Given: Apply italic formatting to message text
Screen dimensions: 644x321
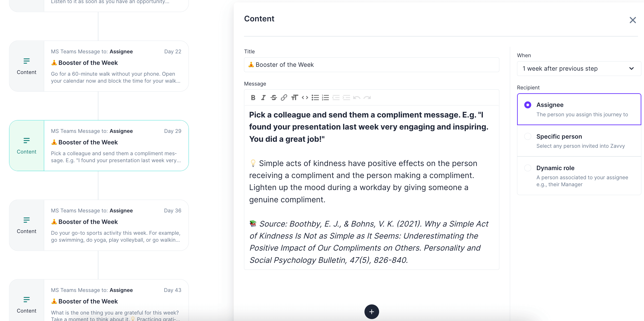Looking at the screenshot, I should point(263,98).
